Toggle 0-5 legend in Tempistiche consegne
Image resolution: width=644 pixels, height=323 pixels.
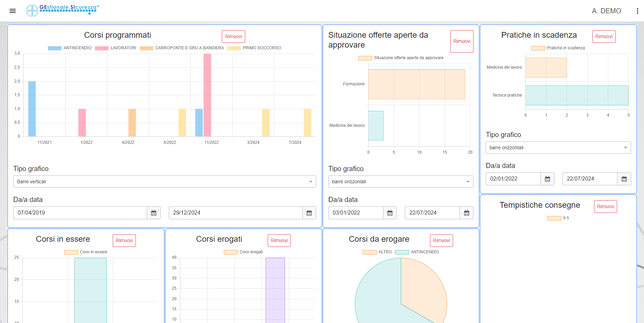click(558, 218)
